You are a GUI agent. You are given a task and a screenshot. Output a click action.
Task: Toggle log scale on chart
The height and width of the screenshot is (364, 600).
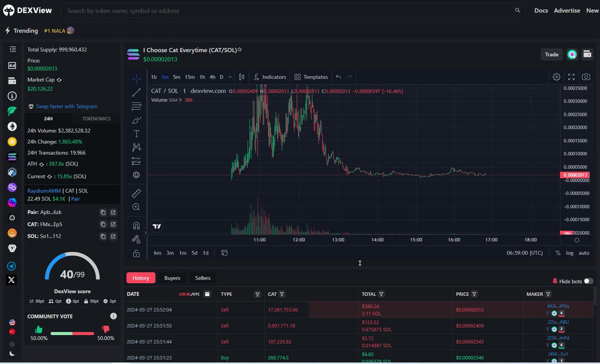coord(570,253)
